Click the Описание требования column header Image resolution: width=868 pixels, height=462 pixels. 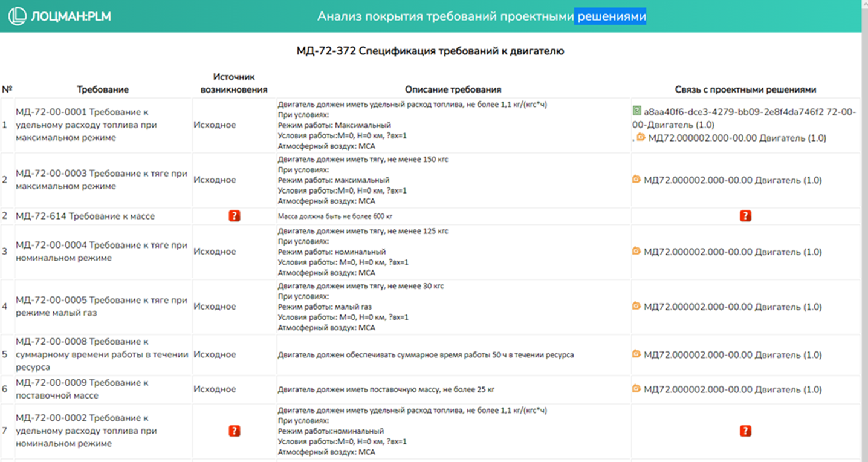point(453,89)
